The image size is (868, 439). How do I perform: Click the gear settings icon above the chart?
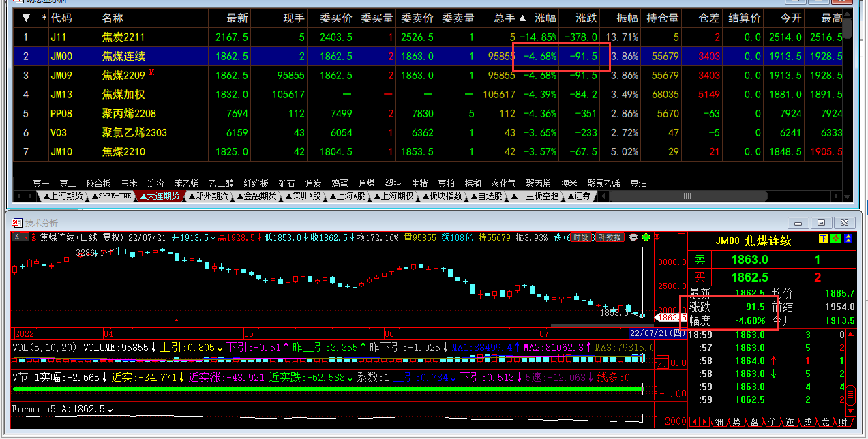click(x=633, y=237)
